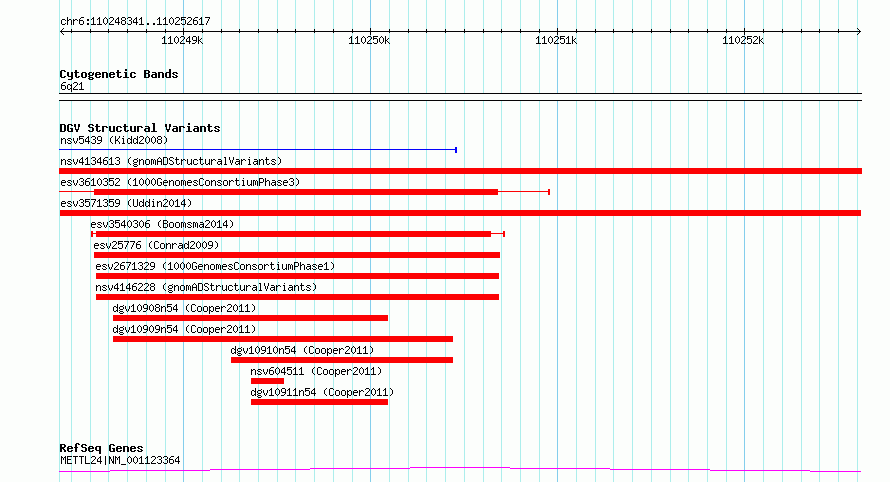Click the red dgv10908n54 variant bar
Screen dimensions: 890x482
coord(250,318)
